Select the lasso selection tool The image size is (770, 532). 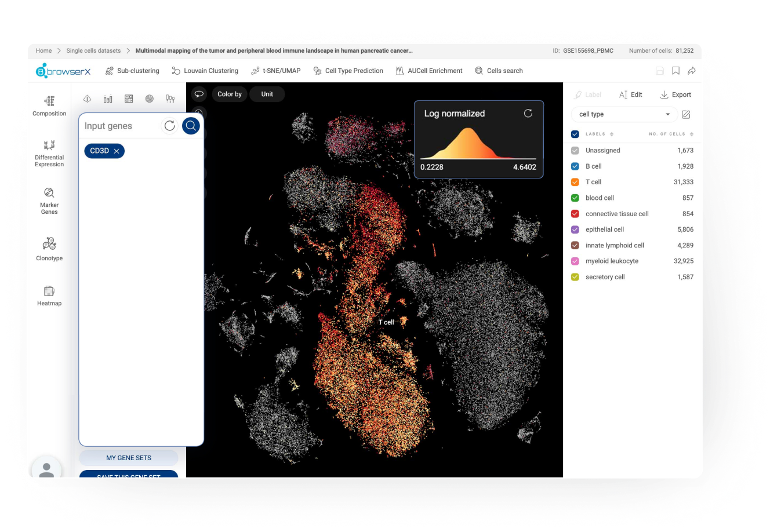coord(199,94)
